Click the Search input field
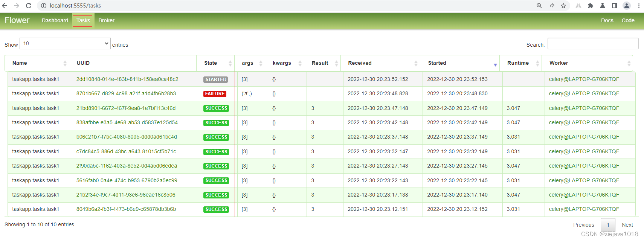The image size is (644, 241). [x=593, y=44]
